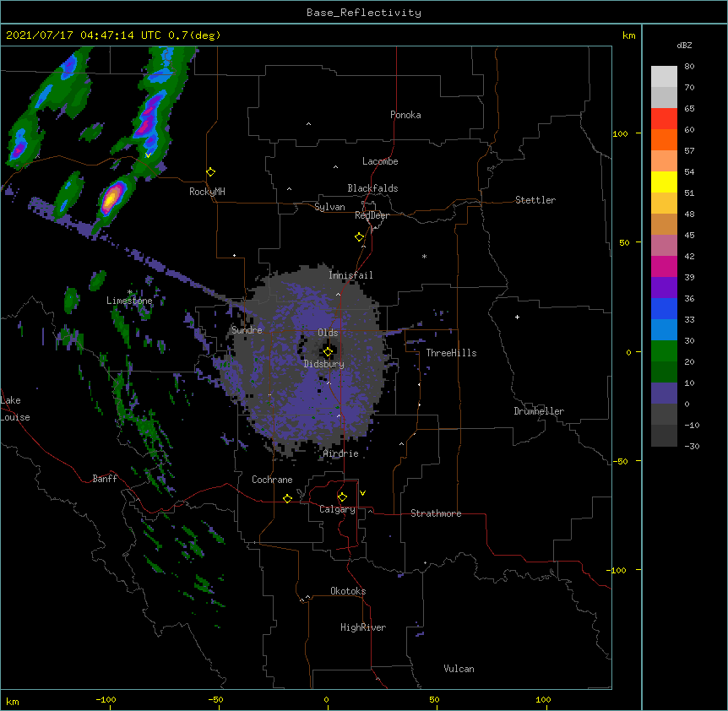Click the yellow V marker in the northwest storm
This screenshot has height=711, width=728.
[x=148, y=155]
